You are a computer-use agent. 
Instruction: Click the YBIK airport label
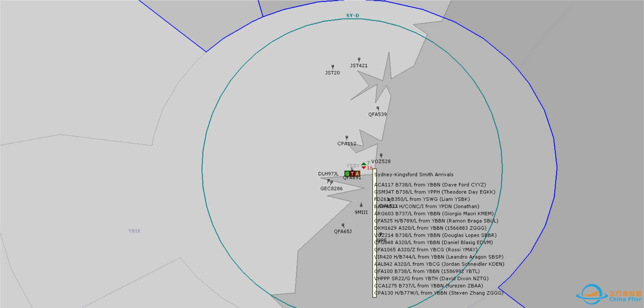coord(134,231)
